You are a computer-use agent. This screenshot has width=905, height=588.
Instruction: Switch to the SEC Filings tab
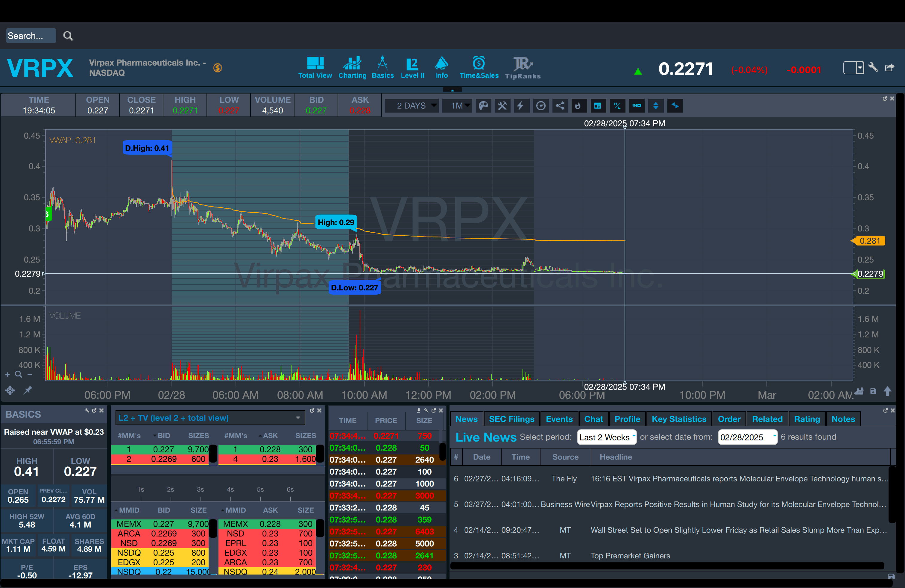[x=511, y=419]
